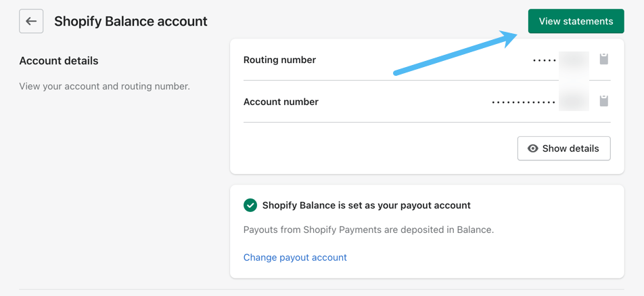Click the eye icon in Show details
The height and width of the screenshot is (296, 644).
point(533,148)
